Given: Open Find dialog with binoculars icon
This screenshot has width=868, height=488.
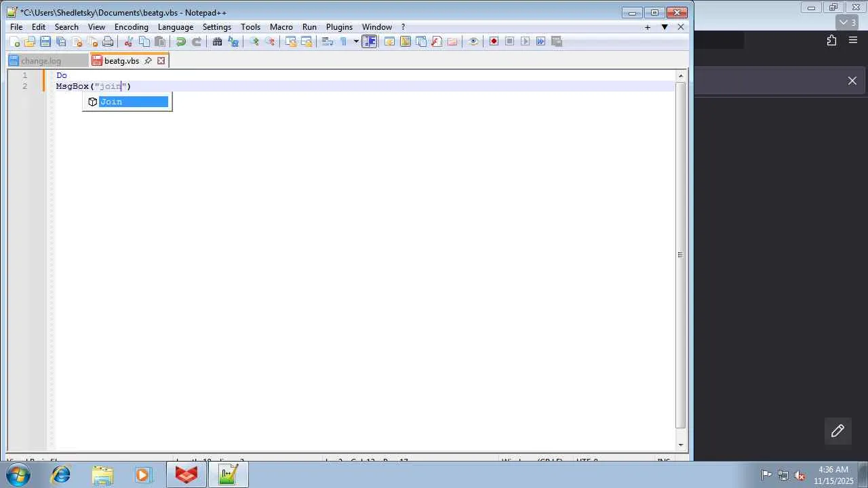Looking at the screenshot, I should point(217,41).
